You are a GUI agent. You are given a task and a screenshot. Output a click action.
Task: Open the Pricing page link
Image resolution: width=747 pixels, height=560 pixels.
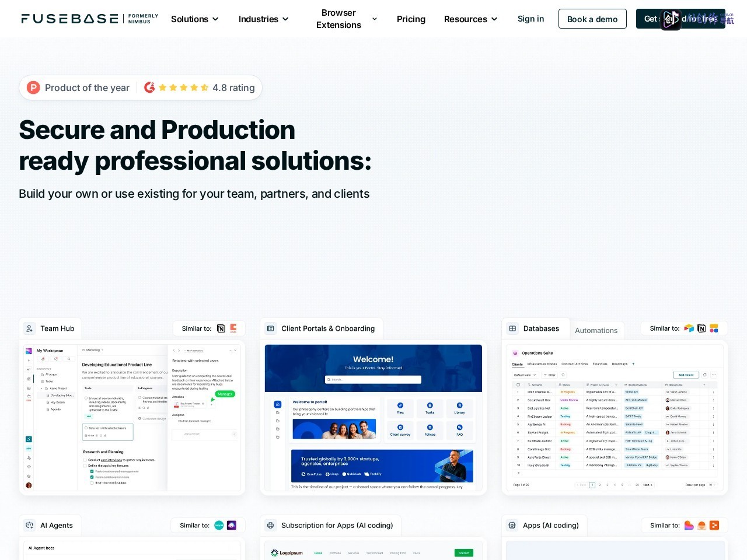pyautogui.click(x=411, y=19)
